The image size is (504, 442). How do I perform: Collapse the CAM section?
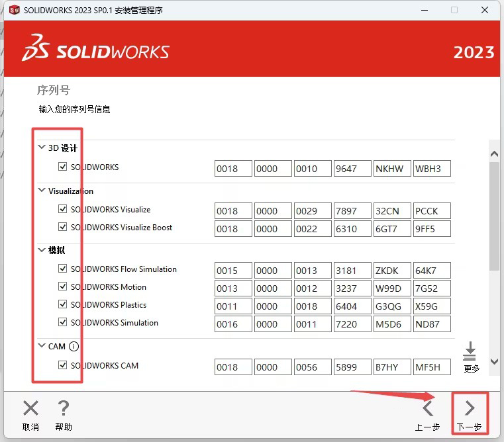pos(42,345)
